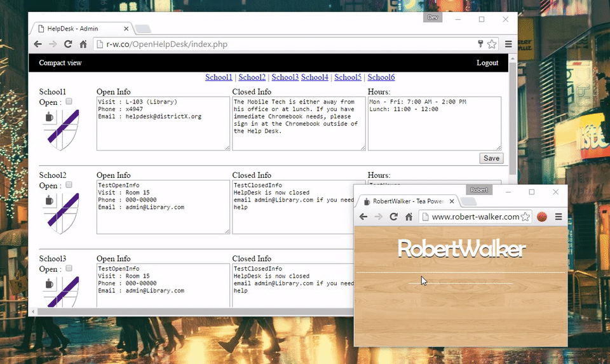610x364 pixels.
Task: Jump to School5 link
Action: 348,77
